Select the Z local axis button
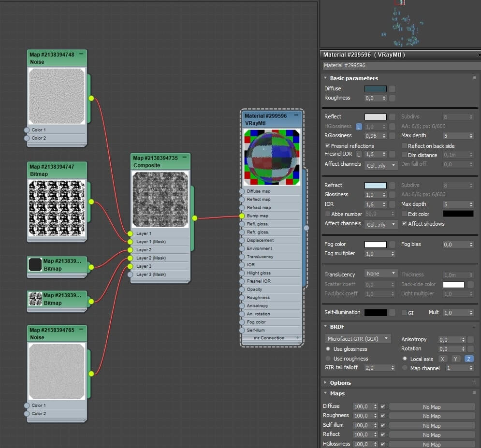The width and height of the screenshot is (481, 448). (468, 359)
